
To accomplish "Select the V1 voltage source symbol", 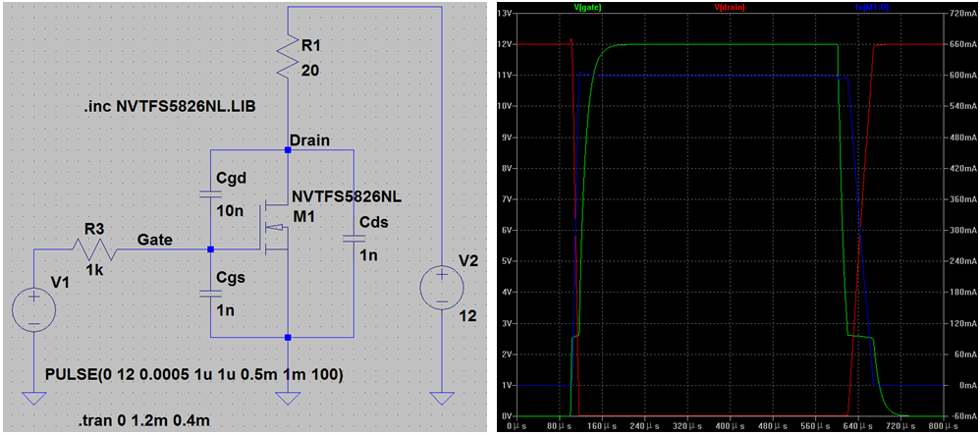I will (33, 309).
